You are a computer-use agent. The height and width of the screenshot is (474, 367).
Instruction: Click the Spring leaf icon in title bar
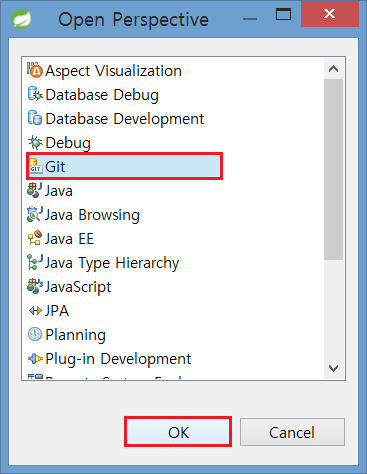pyautogui.click(x=21, y=19)
